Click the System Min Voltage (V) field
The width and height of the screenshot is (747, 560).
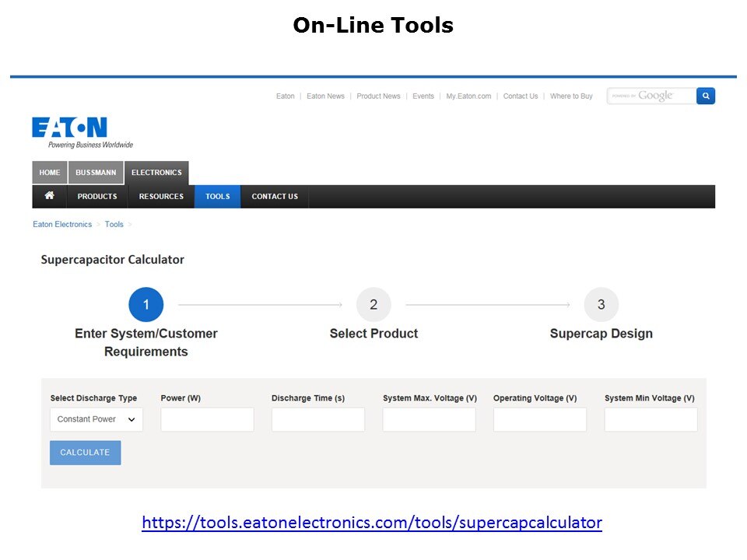[651, 419]
